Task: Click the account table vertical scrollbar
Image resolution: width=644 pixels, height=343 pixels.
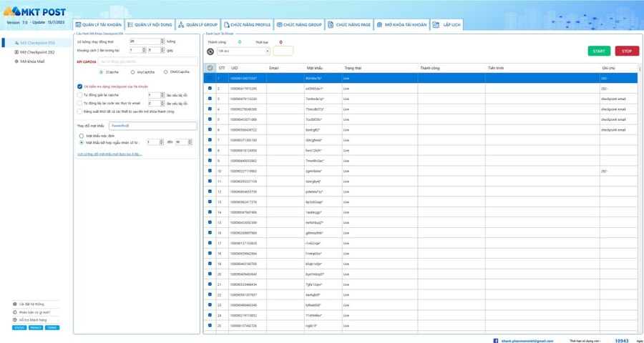Action: pyautogui.click(x=639, y=197)
